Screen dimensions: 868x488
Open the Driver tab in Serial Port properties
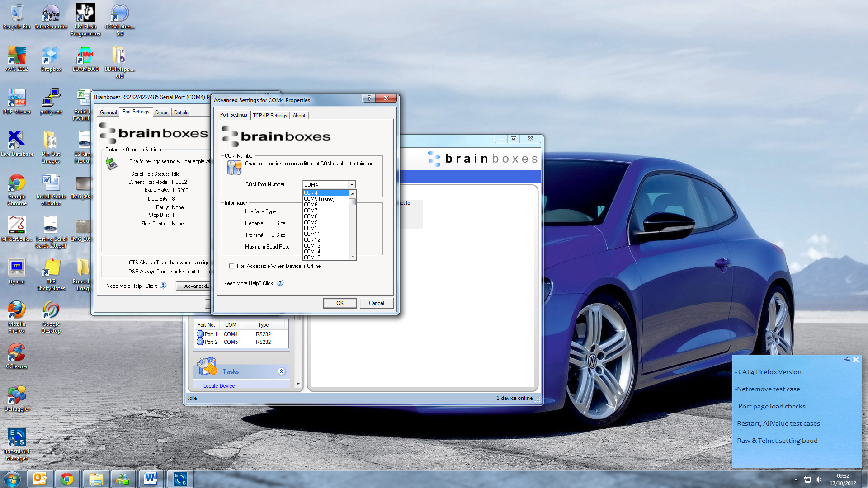tap(161, 112)
